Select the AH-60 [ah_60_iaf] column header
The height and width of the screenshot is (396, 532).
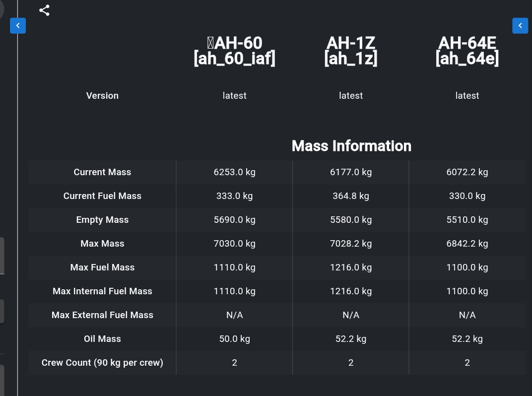coord(234,51)
